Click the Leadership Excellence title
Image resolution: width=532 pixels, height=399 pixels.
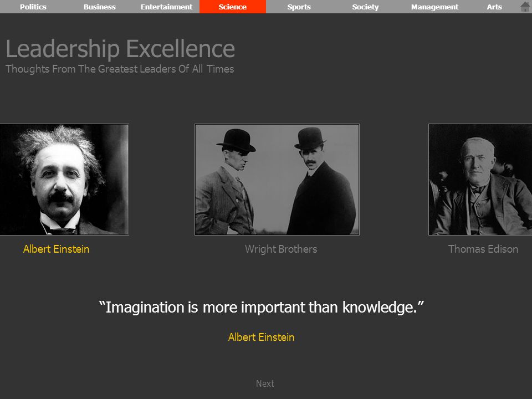pyautogui.click(x=120, y=49)
